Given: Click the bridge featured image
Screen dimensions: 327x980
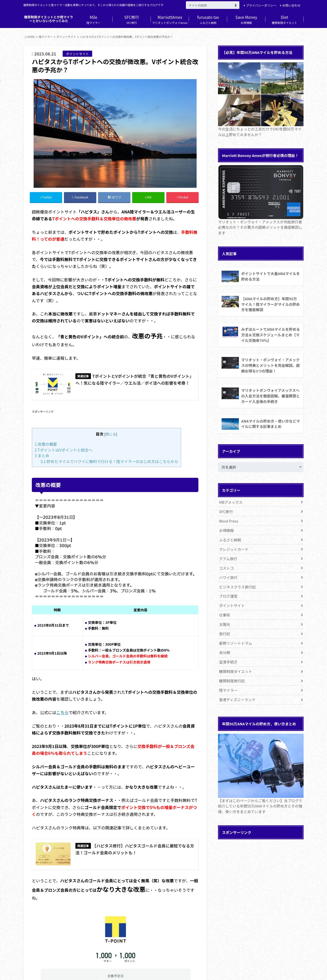Looking at the screenshot, I should [115, 133].
